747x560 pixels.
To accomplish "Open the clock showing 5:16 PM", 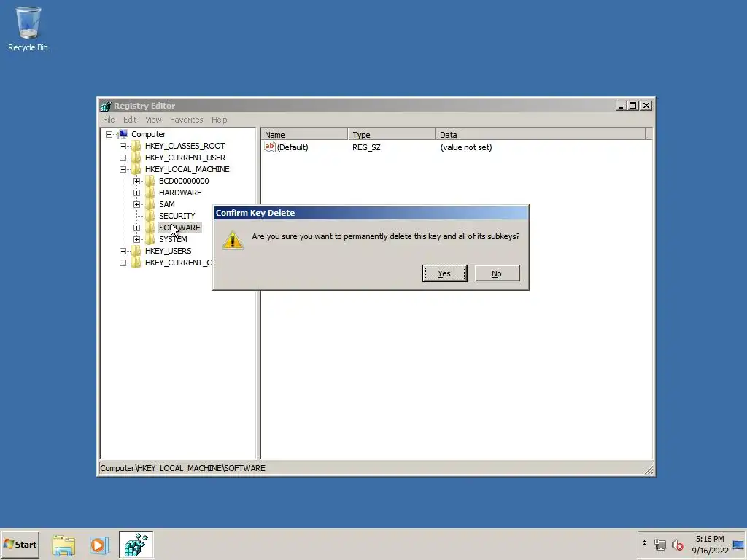I will point(710,544).
